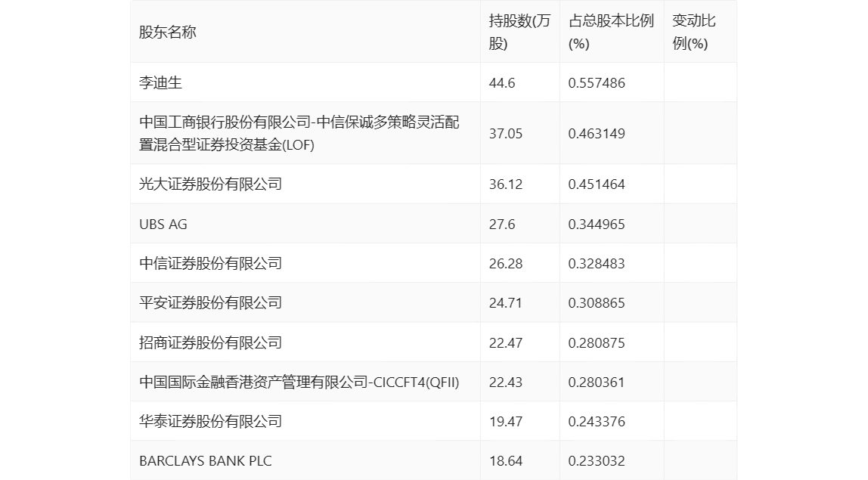Select the 变动比例(%) column header
868x480 pixels.
[x=693, y=32]
